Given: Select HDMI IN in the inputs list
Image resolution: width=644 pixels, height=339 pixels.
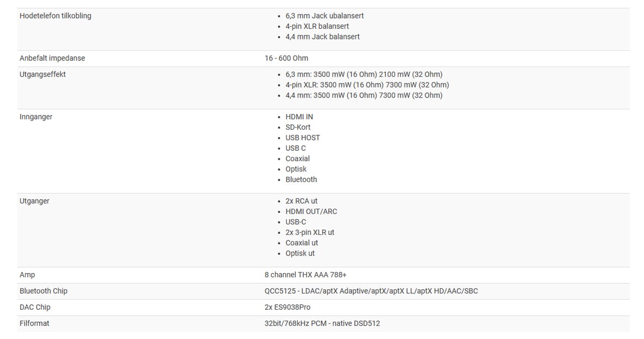Looking at the screenshot, I should coord(299,117).
